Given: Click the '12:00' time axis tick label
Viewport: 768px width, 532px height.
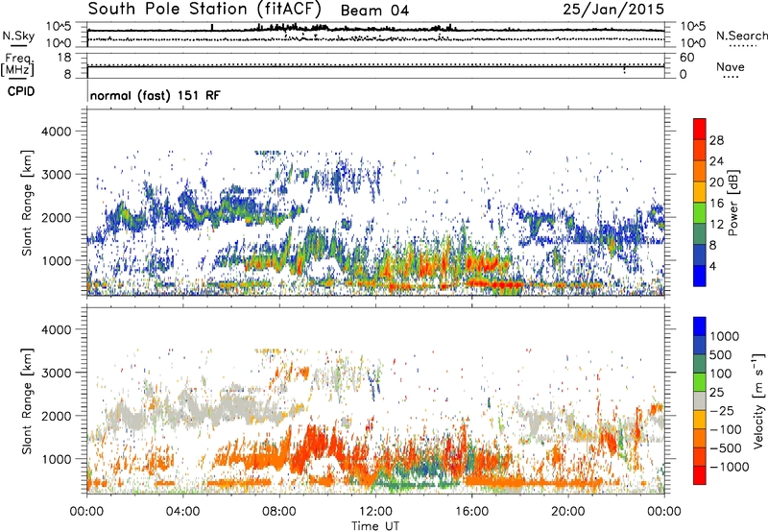Looking at the screenshot, I should click(375, 512).
